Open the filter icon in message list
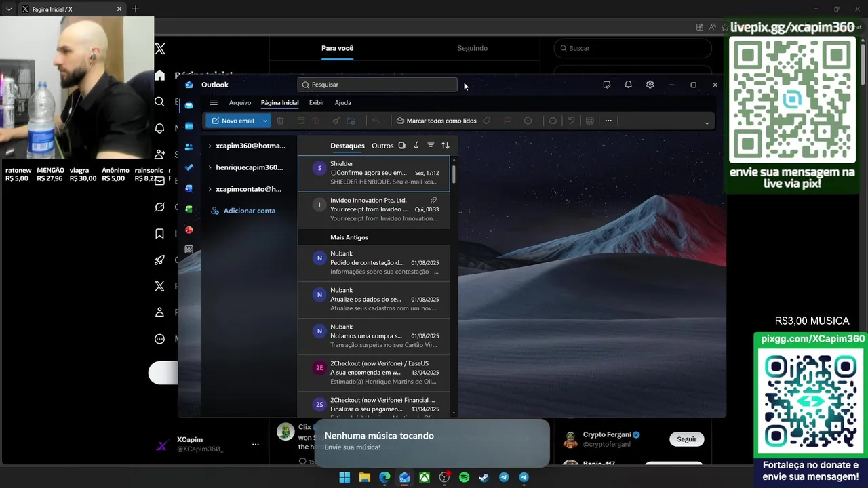 431,146
